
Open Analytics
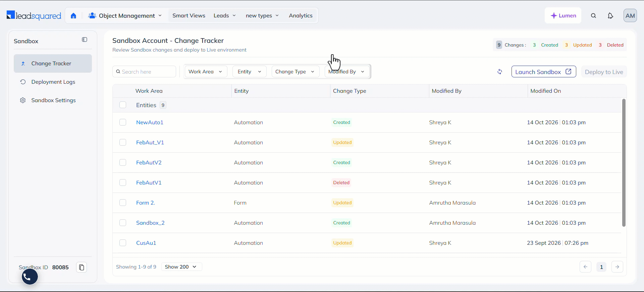pos(301,16)
